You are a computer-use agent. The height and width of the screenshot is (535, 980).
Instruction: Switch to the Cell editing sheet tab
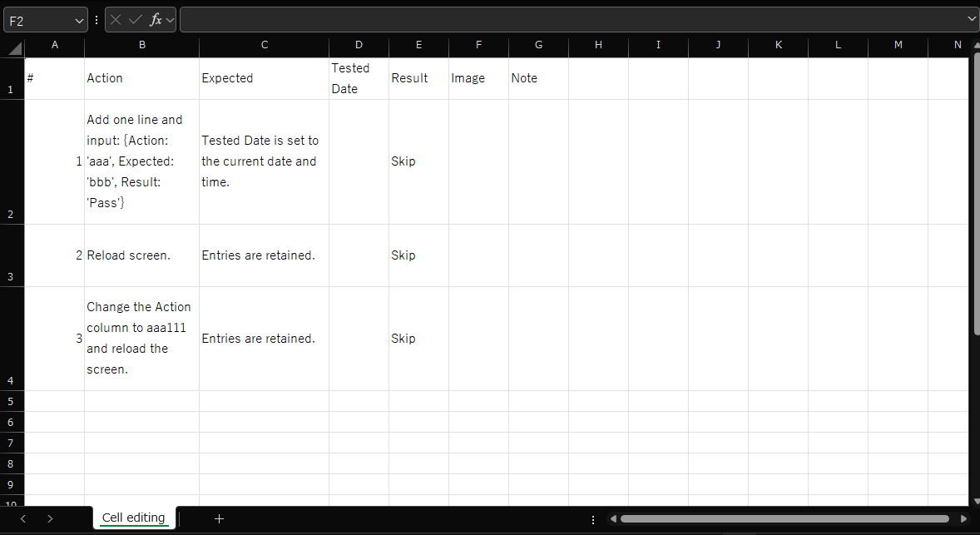pos(133,517)
